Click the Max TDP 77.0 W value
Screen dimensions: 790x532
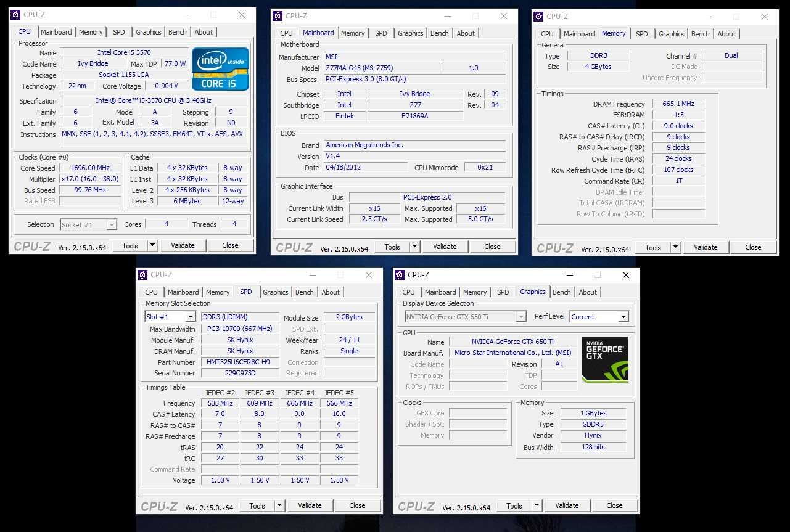175,63
